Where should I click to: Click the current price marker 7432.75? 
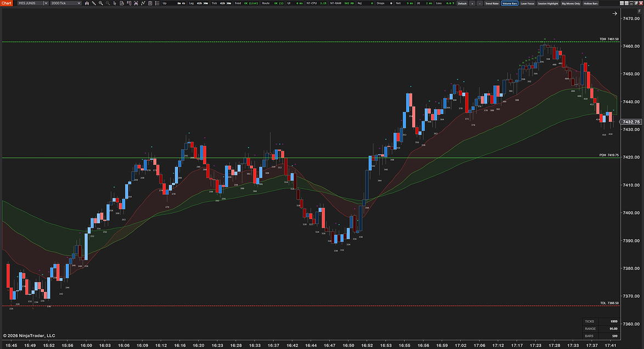coord(631,122)
